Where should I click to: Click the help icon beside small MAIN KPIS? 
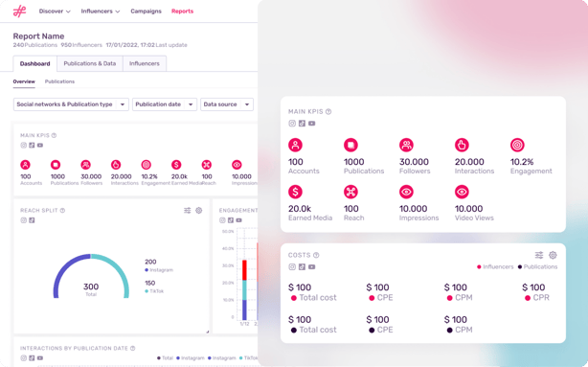point(54,135)
